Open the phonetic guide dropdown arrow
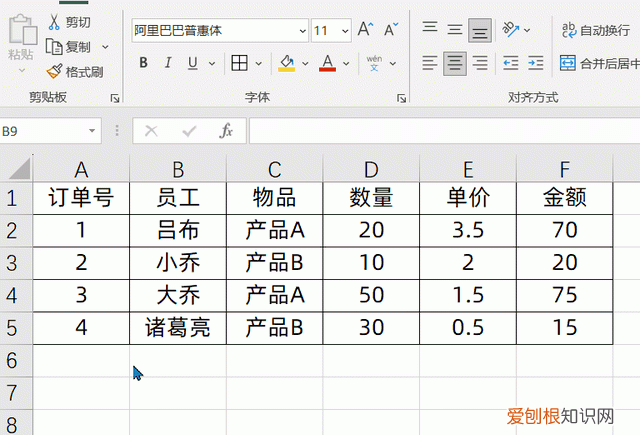Screen dimensions: 640x435 393,63
